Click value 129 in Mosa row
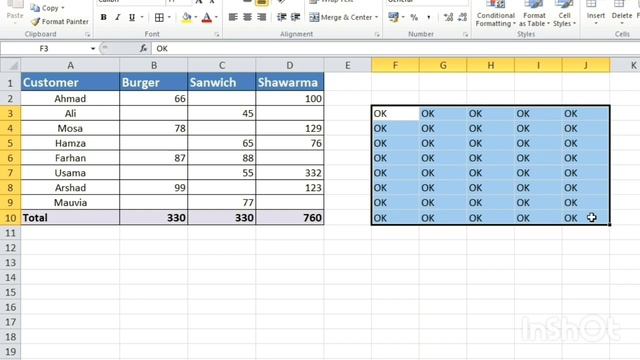This screenshot has width=640, height=360. (x=290, y=128)
